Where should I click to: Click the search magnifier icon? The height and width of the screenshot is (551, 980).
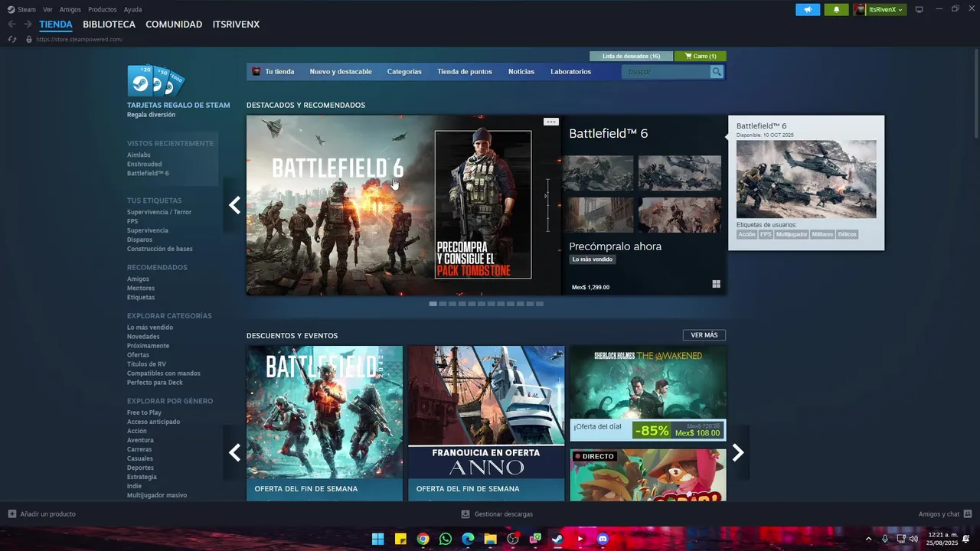coord(717,71)
